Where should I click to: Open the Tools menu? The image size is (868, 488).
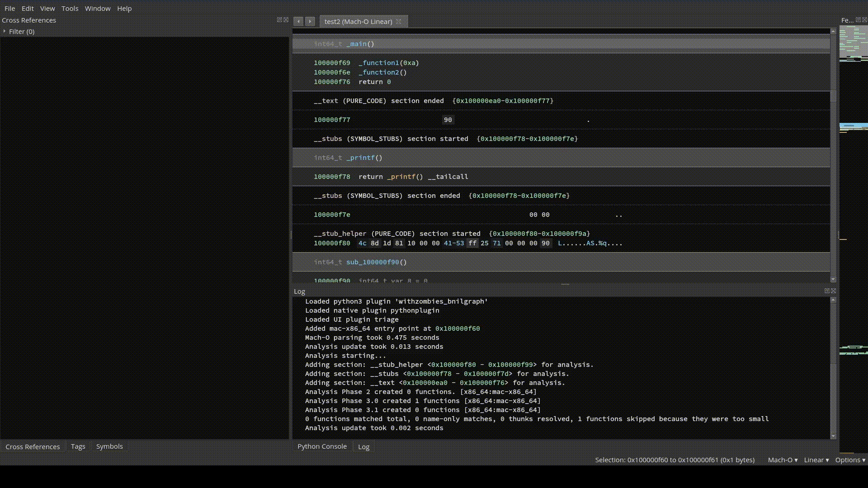click(x=70, y=8)
